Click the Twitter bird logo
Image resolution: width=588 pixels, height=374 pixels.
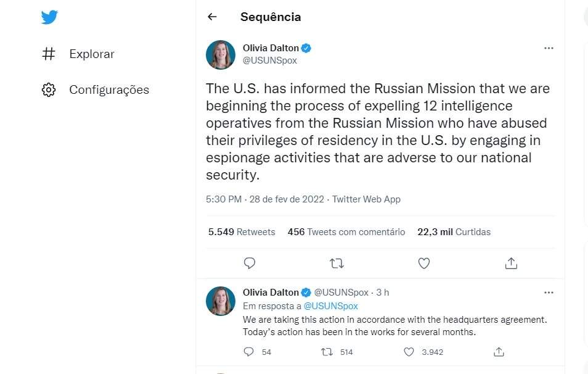click(50, 17)
